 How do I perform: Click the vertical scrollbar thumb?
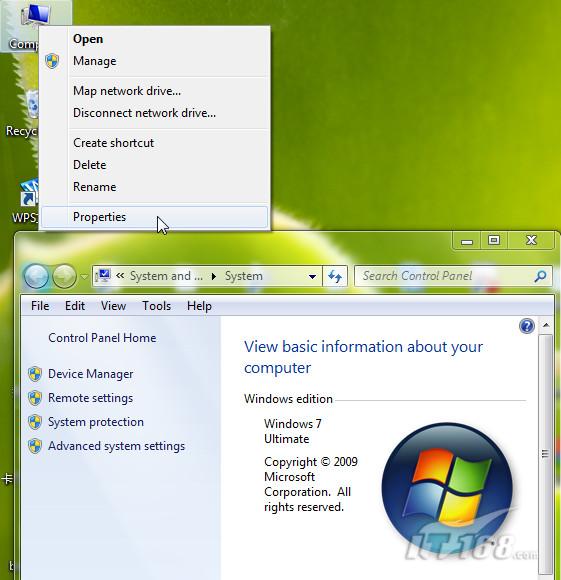coord(546,453)
